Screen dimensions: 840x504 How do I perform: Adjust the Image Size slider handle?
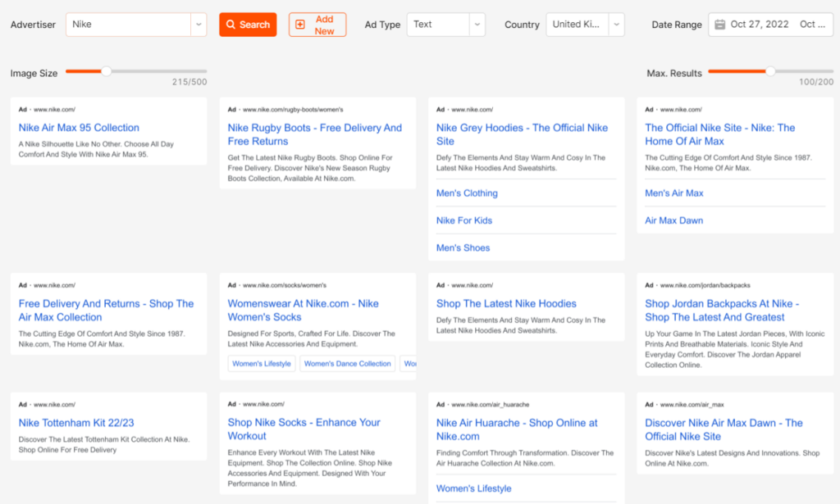click(x=106, y=71)
